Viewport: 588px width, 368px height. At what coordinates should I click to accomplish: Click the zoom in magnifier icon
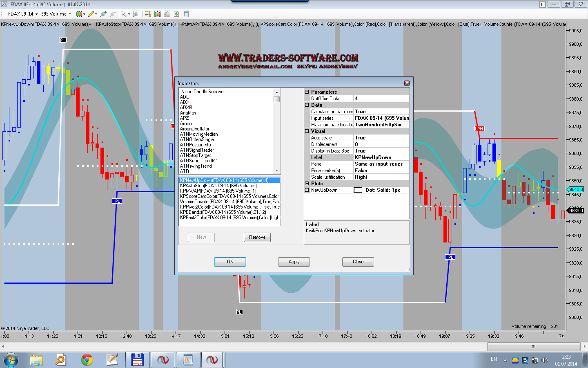[103, 14]
